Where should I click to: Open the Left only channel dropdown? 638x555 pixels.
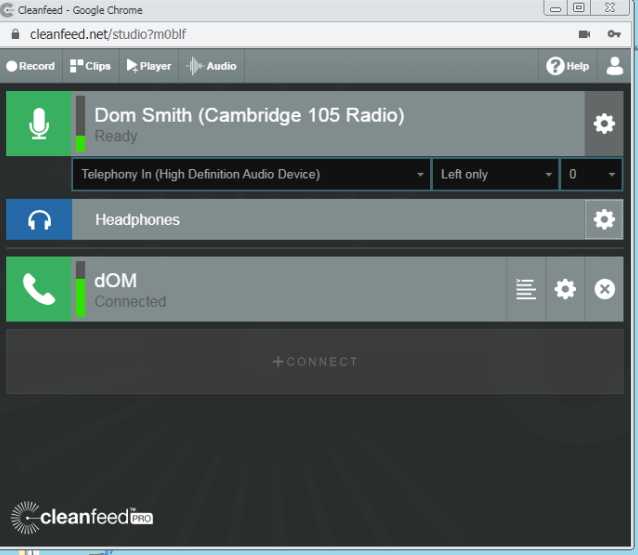click(495, 174)
